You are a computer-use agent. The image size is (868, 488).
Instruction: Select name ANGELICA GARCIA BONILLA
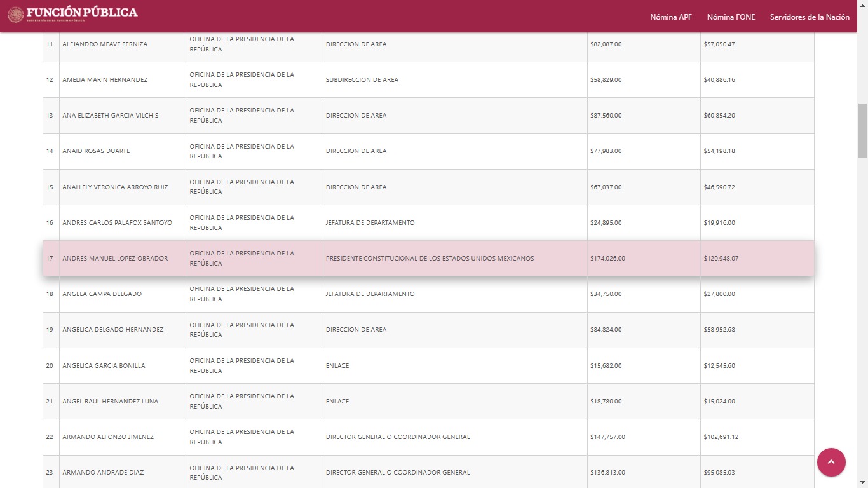(104, 366)
